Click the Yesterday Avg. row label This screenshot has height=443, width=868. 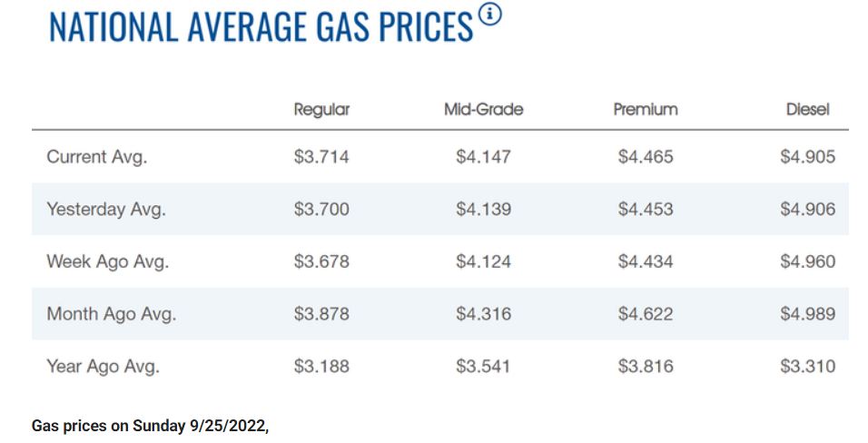pyautogui.click(x=106, y=210)
